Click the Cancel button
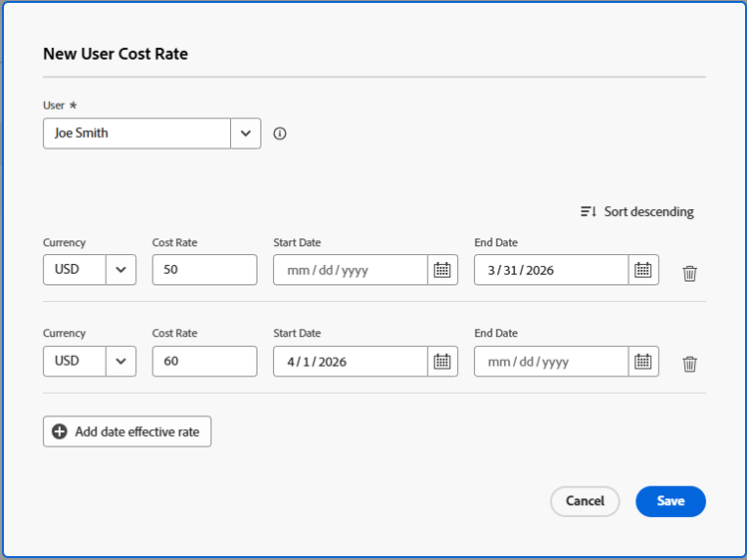 [585, 501]
